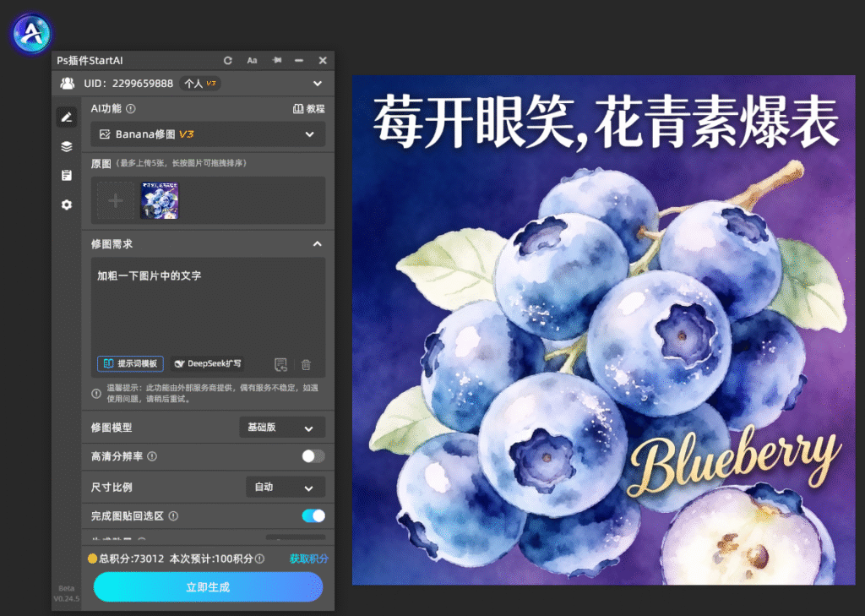
Task: Click the 获取积分 link
Action: [308, 559]
